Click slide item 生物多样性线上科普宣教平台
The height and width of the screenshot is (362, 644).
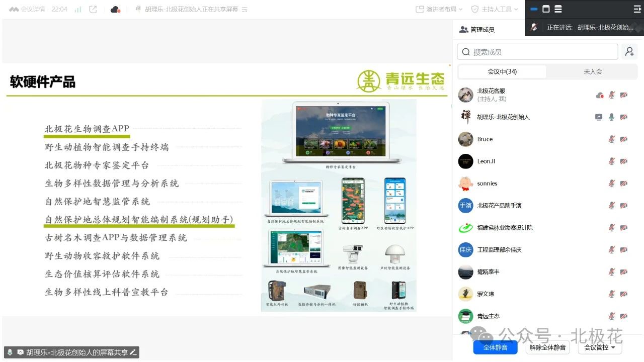point(107,292)
